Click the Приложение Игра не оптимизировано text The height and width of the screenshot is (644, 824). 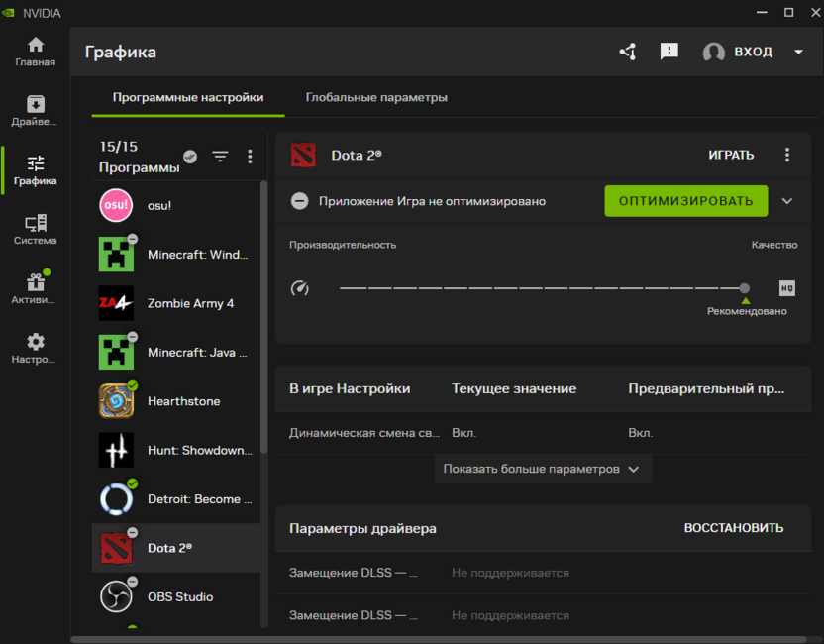tap(432, 201)
